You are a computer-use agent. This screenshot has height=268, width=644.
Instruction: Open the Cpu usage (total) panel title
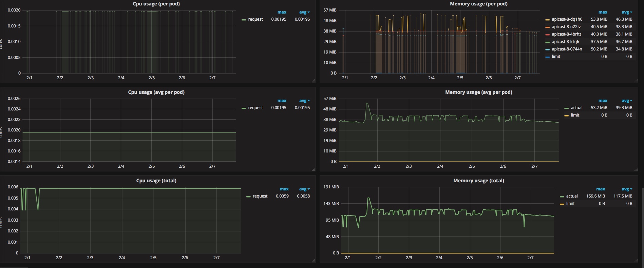coord(156,181)
